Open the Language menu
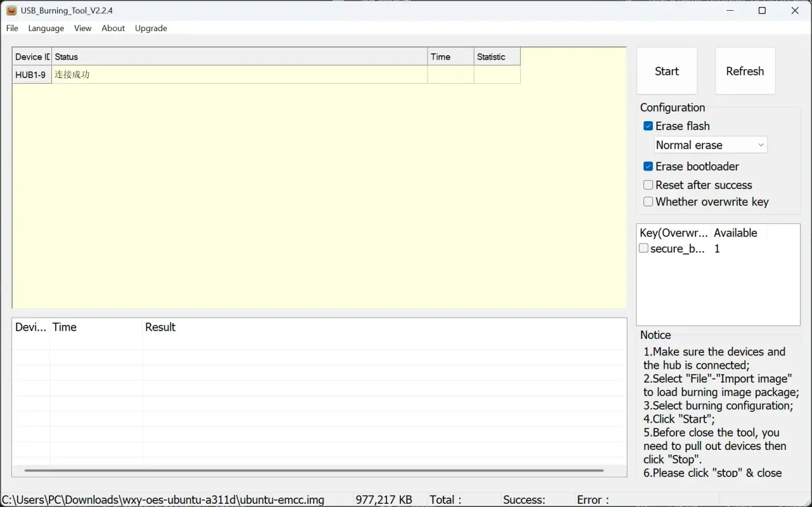Viewport: 812px width, 507px height. point(46,29)
